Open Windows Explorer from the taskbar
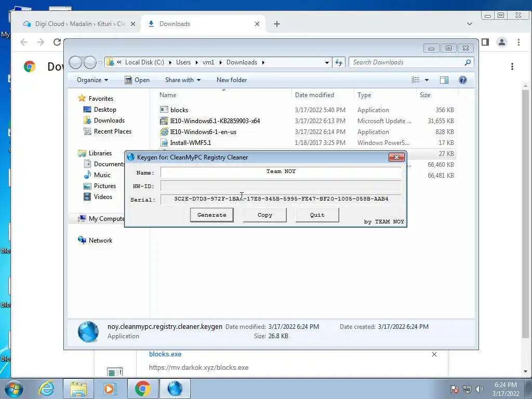Screen dimensions: 532x399 click(78, 389)
